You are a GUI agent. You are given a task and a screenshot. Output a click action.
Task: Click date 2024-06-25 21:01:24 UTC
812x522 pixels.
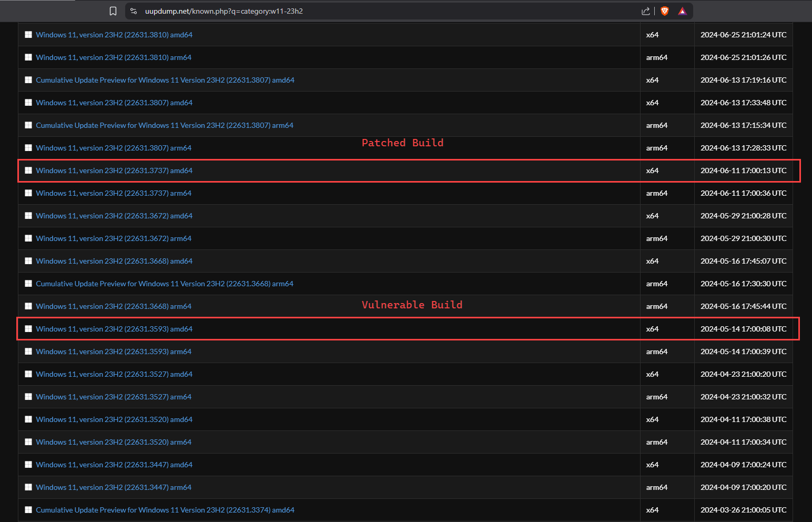[x=744, y=35]
